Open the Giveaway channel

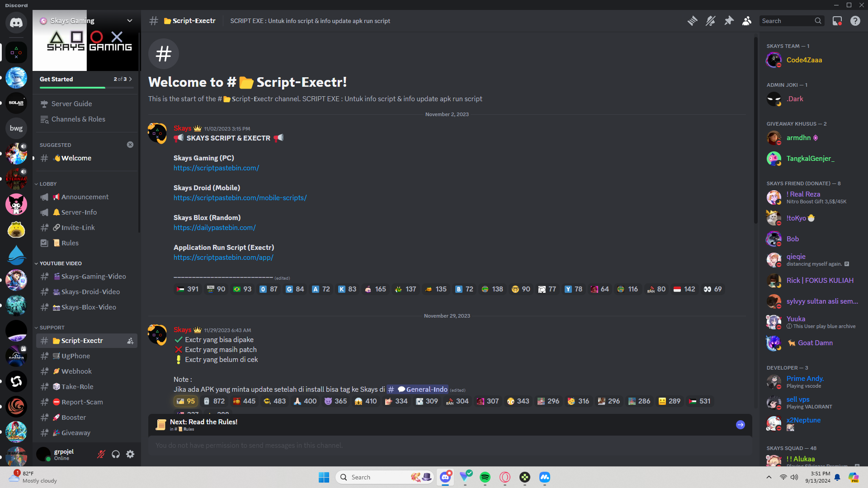click(86, 433)
